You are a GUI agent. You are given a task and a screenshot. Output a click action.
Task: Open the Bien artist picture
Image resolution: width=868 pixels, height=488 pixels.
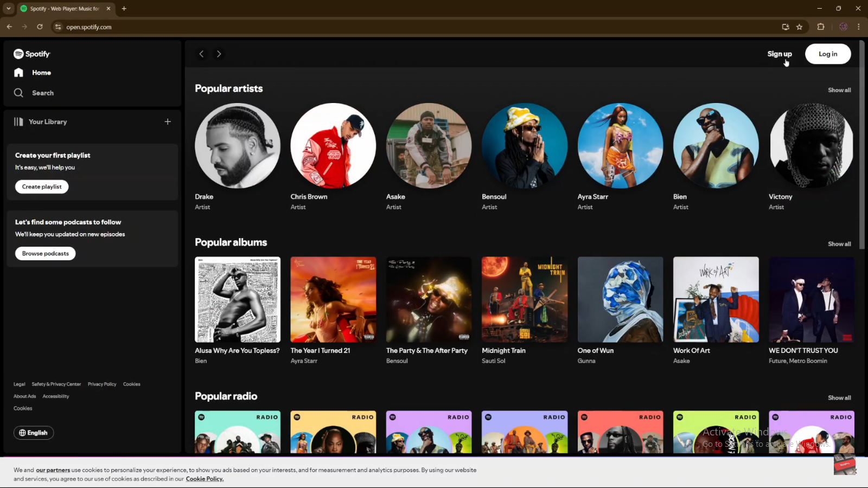[716, 146]
